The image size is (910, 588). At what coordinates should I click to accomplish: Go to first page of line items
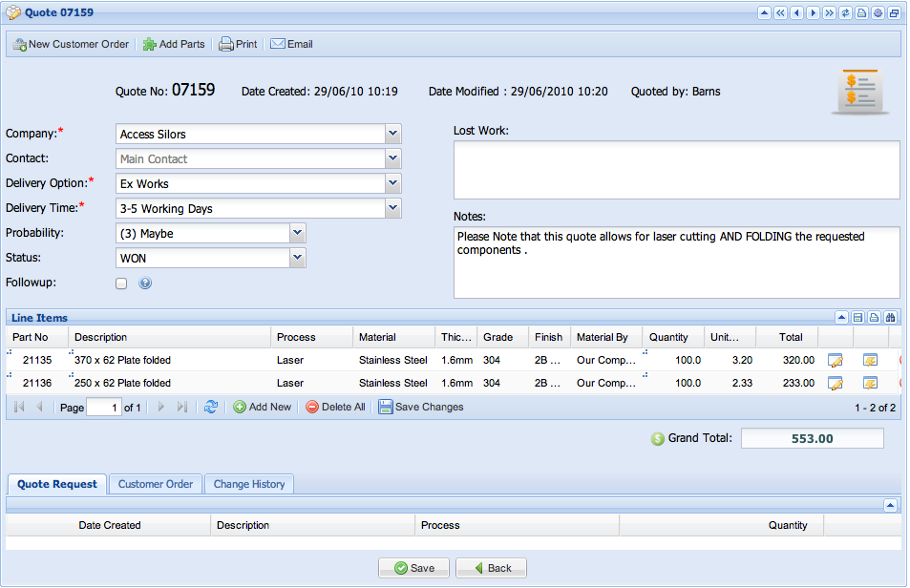19,407
